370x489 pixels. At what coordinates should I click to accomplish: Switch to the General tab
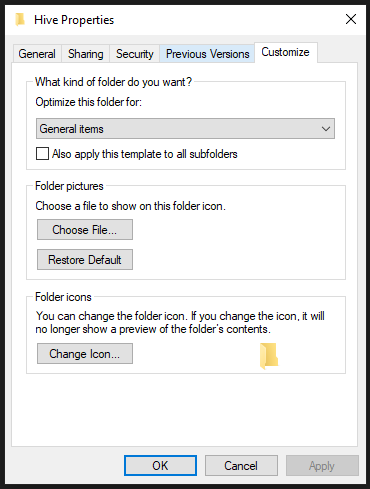click(37, 54)
